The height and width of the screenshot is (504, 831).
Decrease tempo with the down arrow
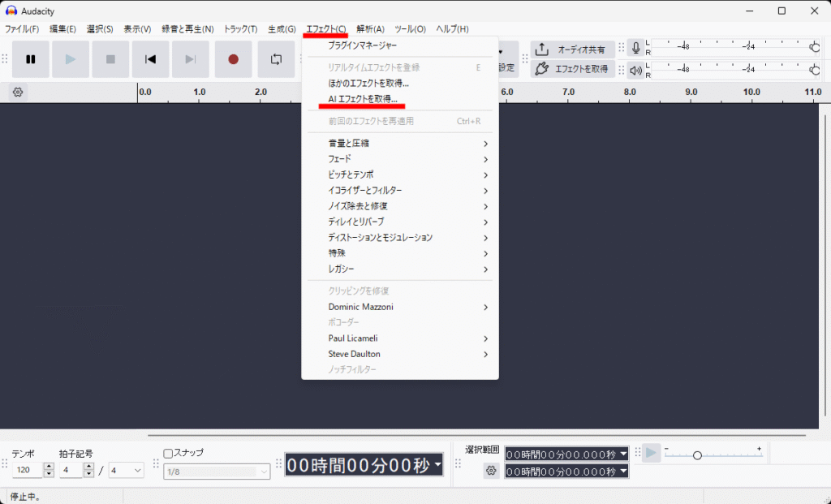point(49,474)
